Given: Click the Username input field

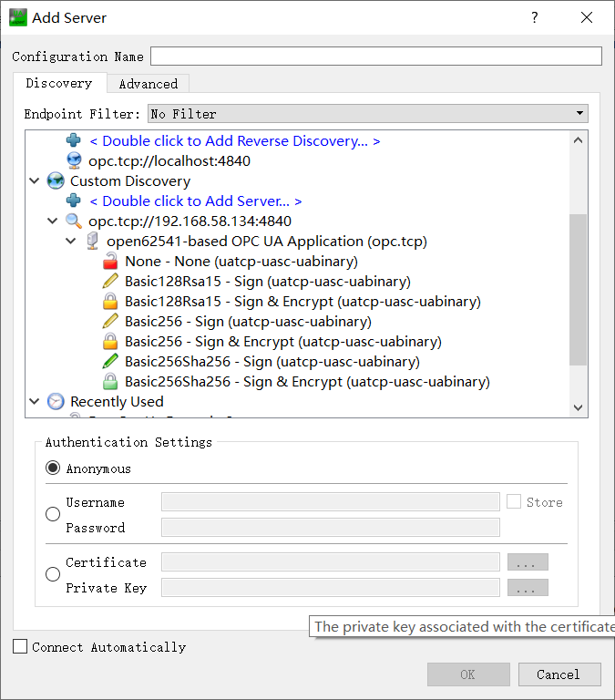Looking at the screenshot, I should 330,502.
